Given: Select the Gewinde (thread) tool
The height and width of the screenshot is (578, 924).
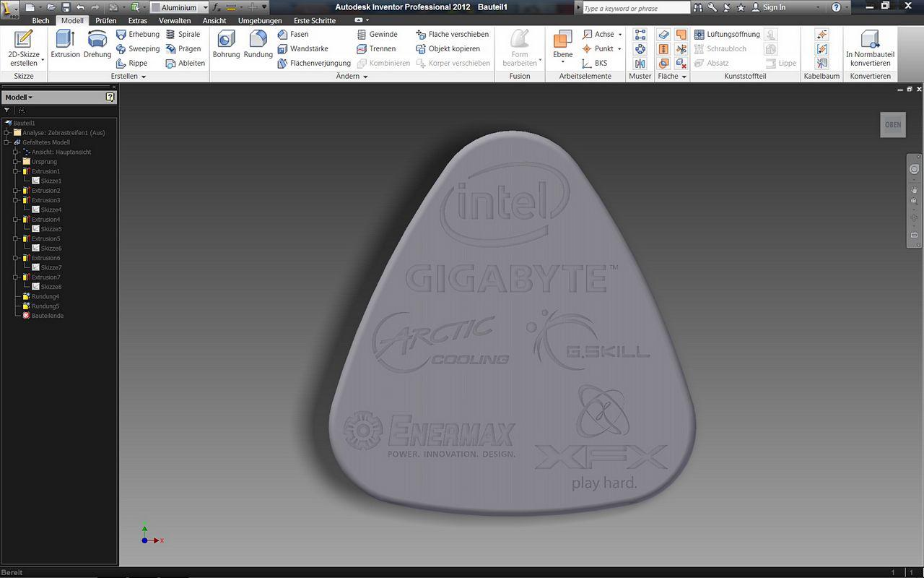Looking at the screenshot, I should pos(378,34).
